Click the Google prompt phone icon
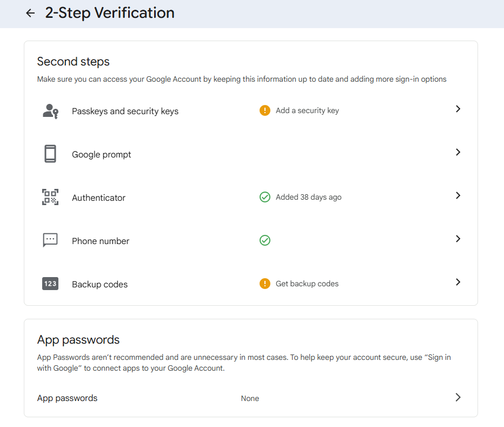Image resolution: width=504 pixels, height=427 pixels. [x=50, y=154]
